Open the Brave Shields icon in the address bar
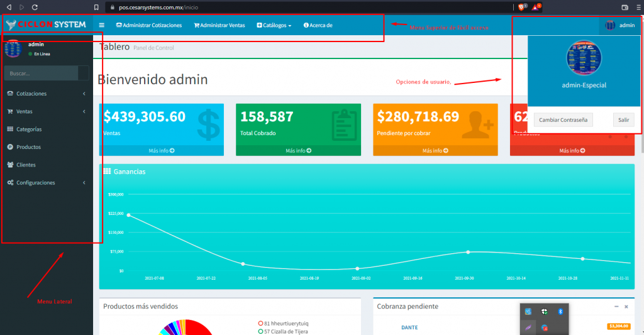Image resolution: width=644 pixels, height=335 pixels. tap(521, 7)
